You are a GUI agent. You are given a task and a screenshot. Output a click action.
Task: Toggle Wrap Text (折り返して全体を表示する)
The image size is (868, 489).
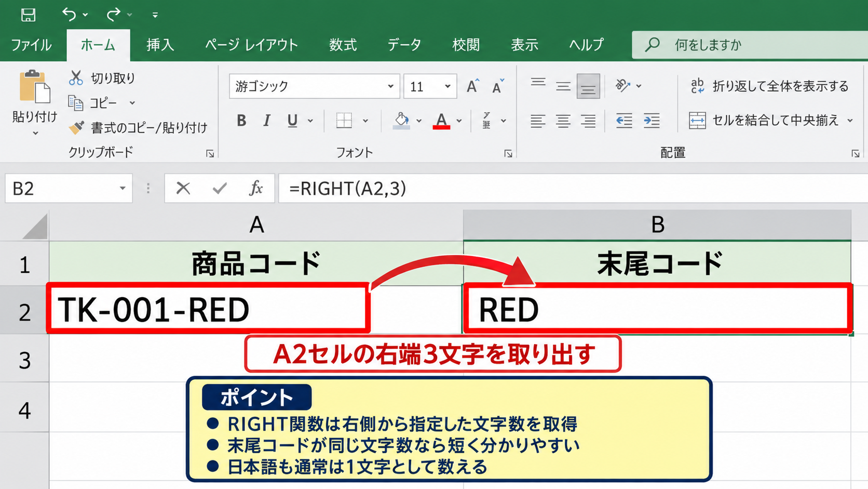769,86
